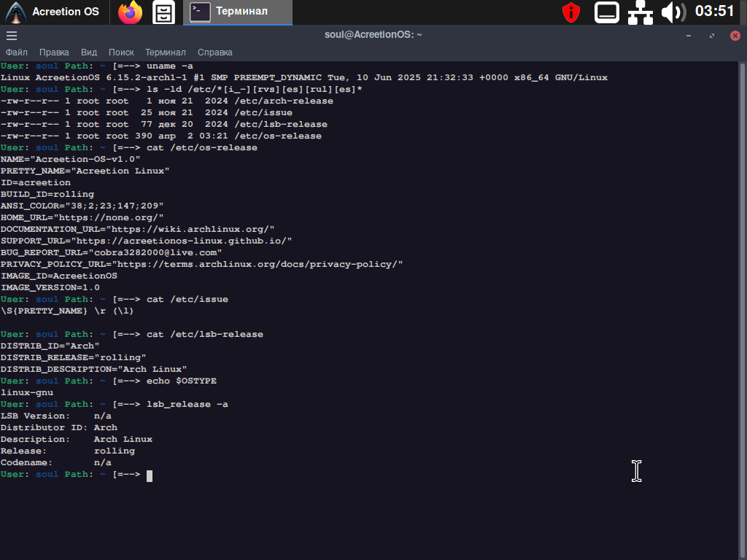Click the show desktop tray icon
The height and width of the screenshot is (560, 747).
coord(606,12)
